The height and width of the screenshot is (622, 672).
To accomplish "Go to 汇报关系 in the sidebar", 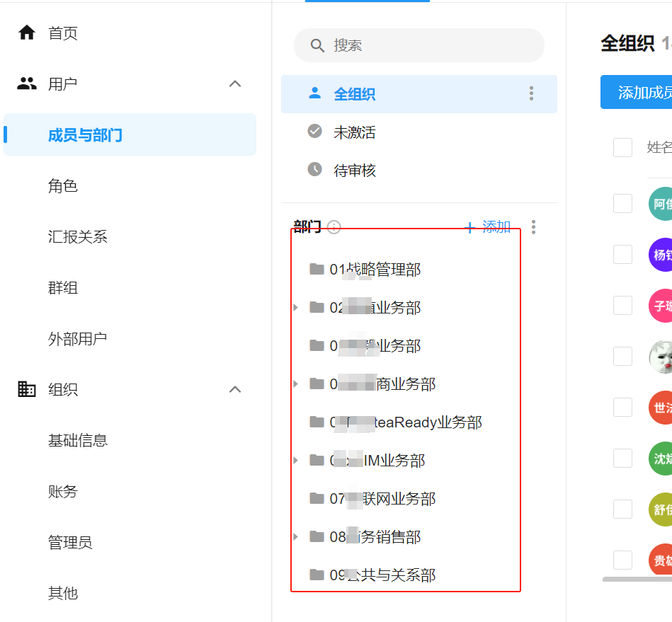I will pos(78,237).
